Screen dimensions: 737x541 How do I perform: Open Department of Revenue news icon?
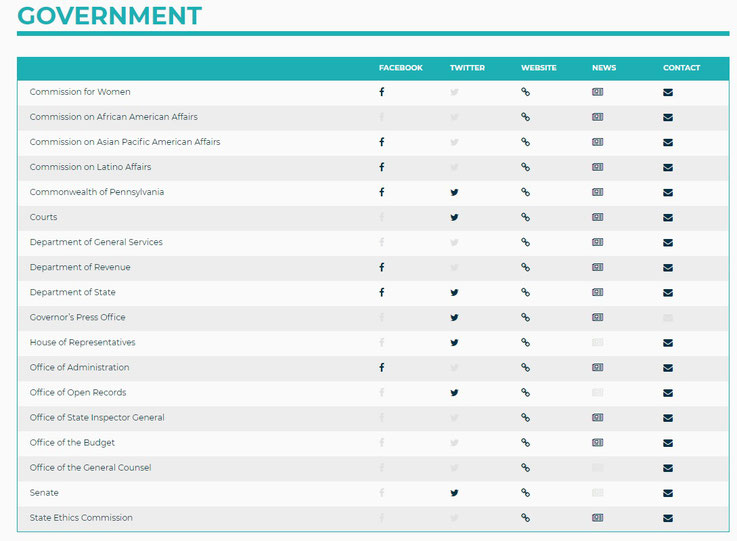597,267
